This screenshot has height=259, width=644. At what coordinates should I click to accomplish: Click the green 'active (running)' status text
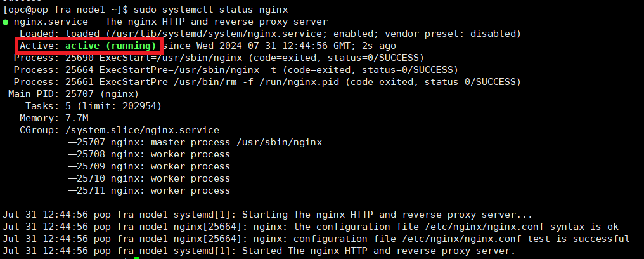point(111,46)
